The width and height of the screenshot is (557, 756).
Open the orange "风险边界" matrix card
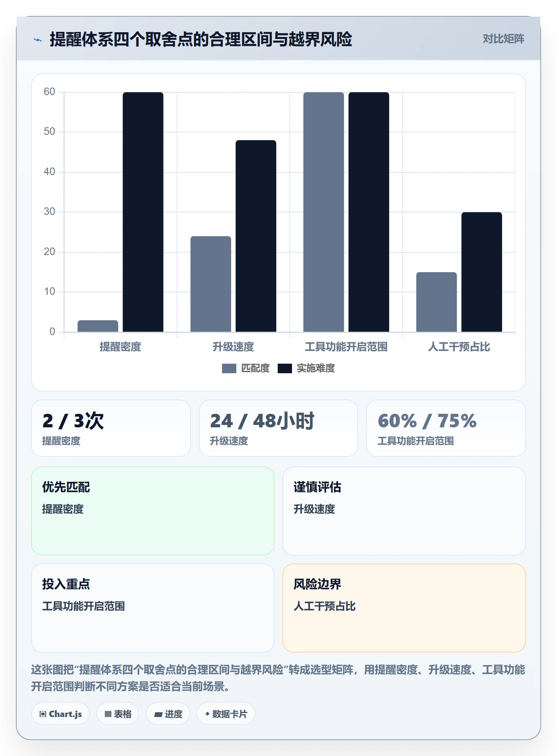tap(404, 608)
